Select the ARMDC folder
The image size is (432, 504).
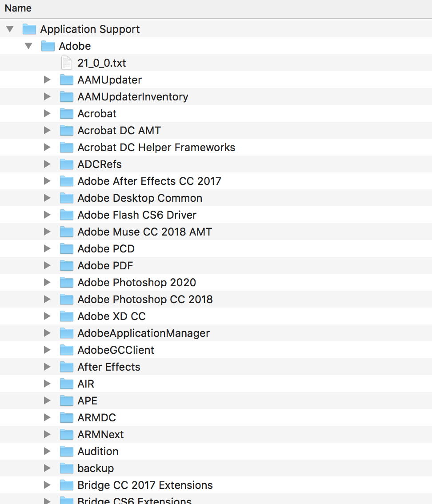[96, 417]
